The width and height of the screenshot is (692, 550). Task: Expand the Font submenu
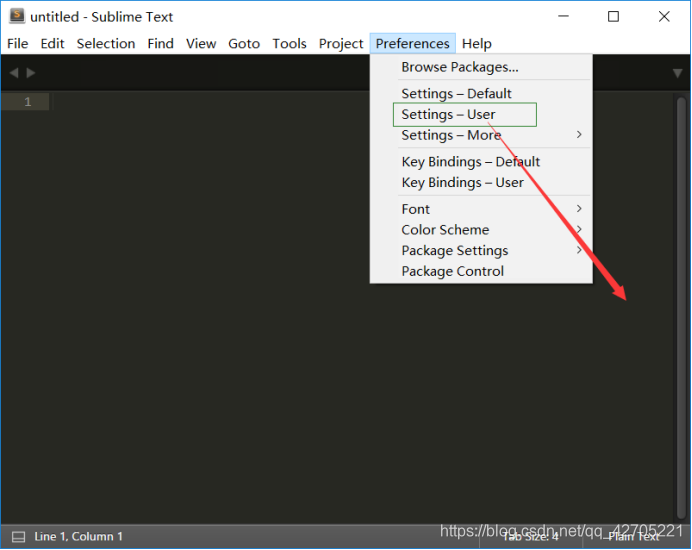481,209
